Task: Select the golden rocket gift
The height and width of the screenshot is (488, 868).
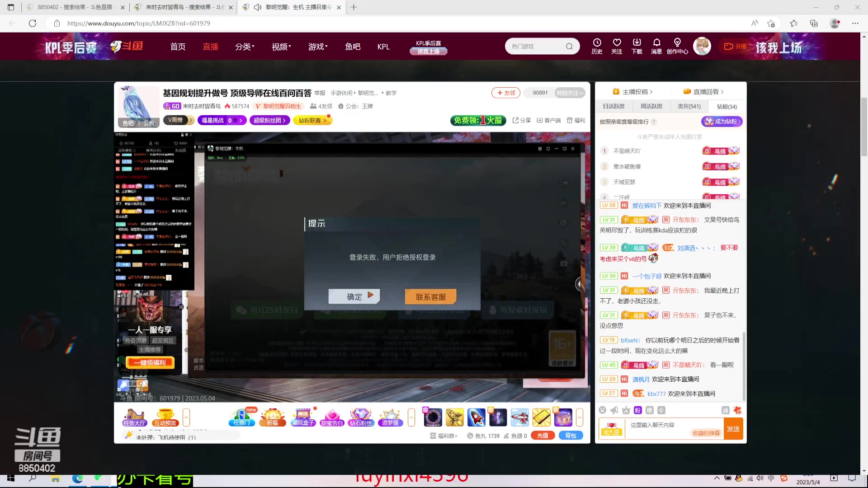Action: click(x=454, y=417)
